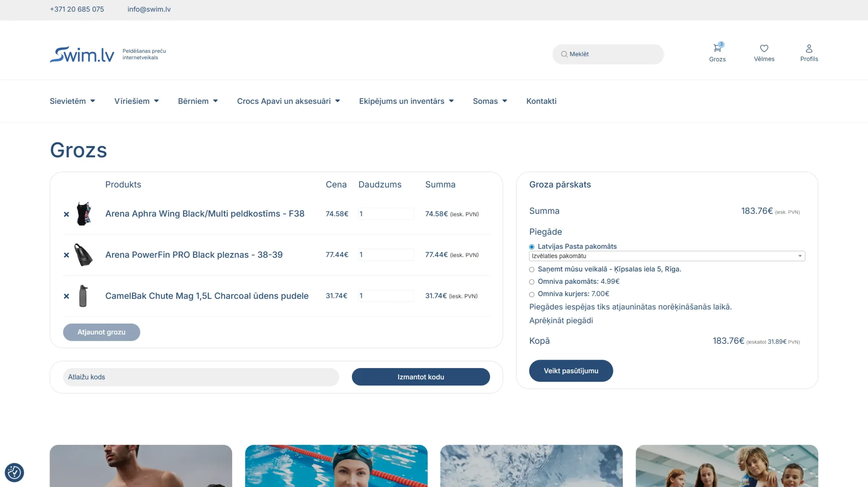Open CamelBak Chute Mag 1,5L product link
Image resolution: width=868 pixels, height=487 pixels.
(x=207, y=296)
